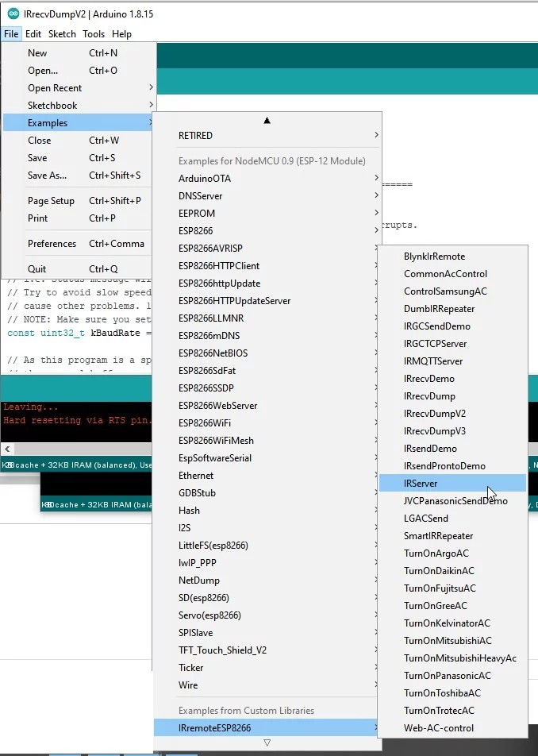This screenshot has width=538, height=756.
Task: Open the Sketch menu
Action: [62, 33]
